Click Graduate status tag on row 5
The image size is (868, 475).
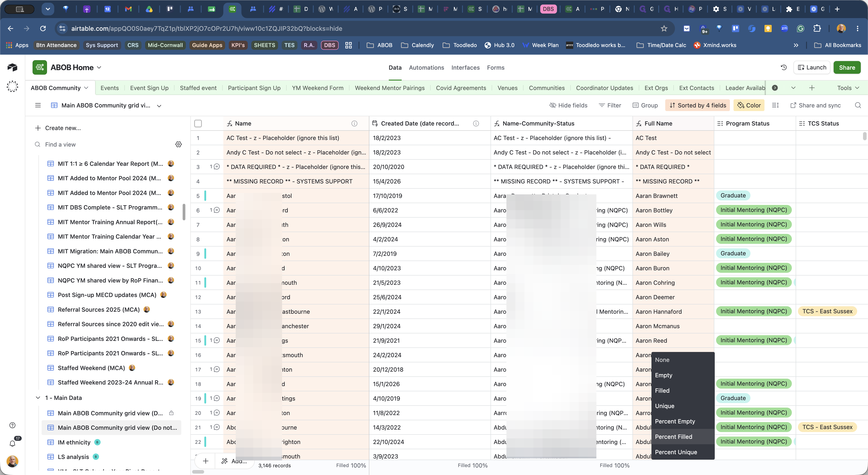point(733,195)
